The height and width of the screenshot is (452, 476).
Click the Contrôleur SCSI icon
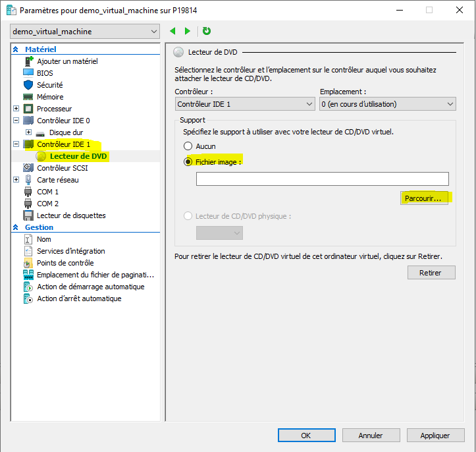tap(28, 167)
